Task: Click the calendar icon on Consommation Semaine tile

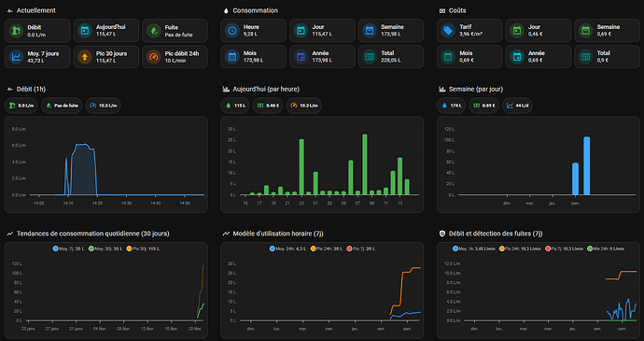Action: pyautogui.click(x=370, y=31)
